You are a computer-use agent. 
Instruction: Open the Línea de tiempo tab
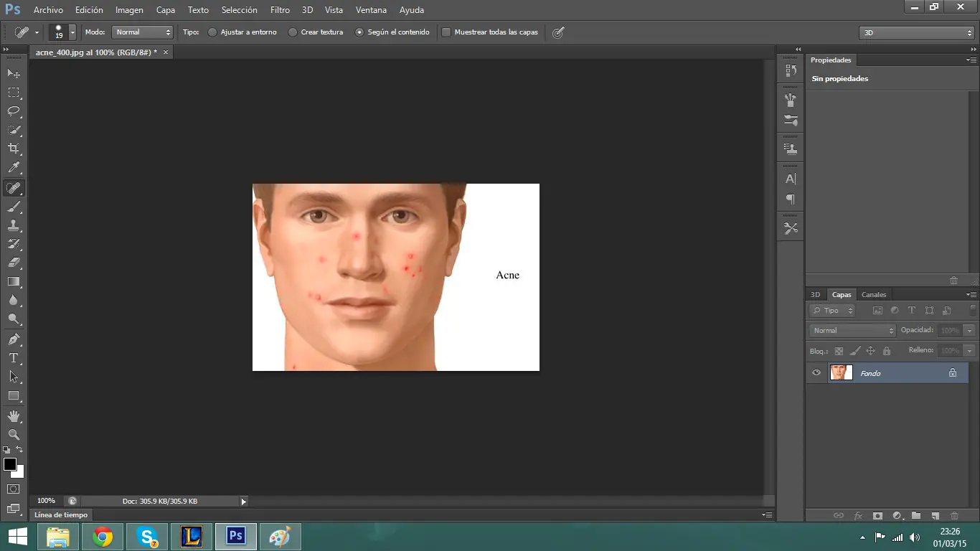coord(61,515)
